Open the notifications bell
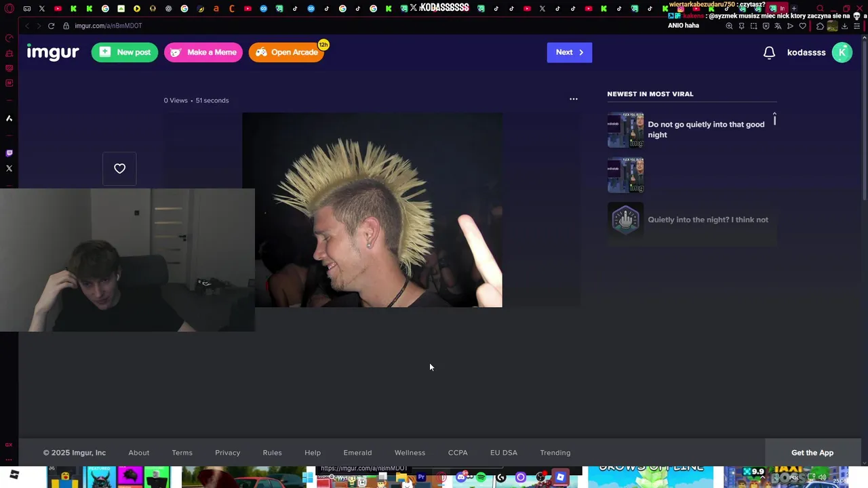 [x=769, y=52]
